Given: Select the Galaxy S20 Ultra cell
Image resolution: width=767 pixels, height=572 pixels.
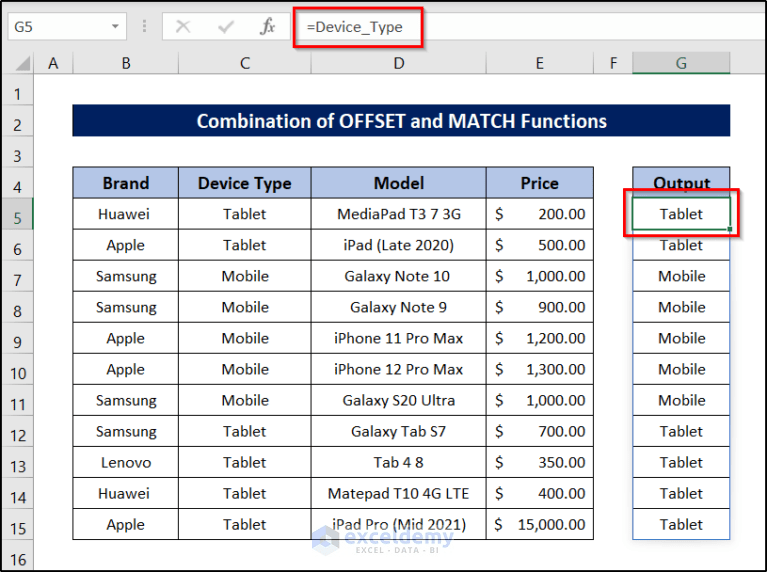Looking at the screenshot, I should [399, 400].
